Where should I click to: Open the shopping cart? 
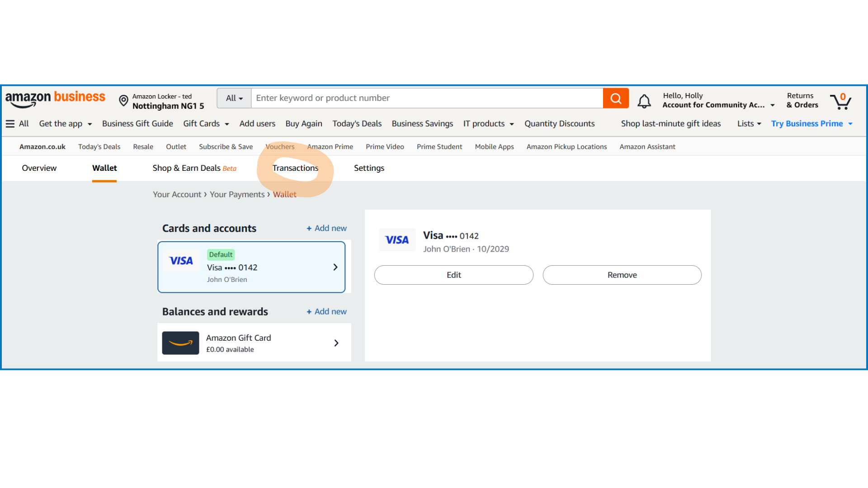(841, 101)
